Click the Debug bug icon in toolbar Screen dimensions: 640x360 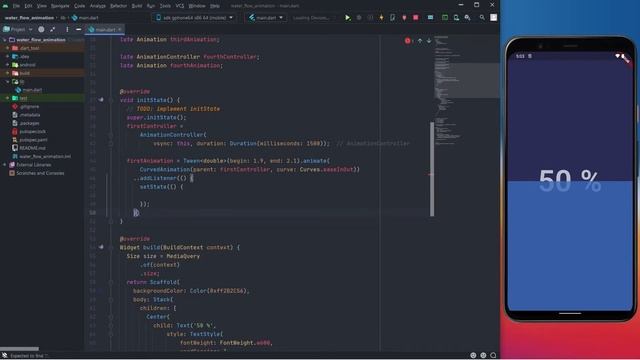[359, 18]
